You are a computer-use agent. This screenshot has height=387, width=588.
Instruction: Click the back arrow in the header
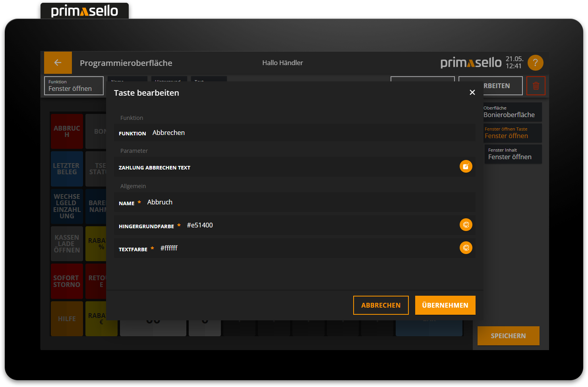(x=58, y=63)
